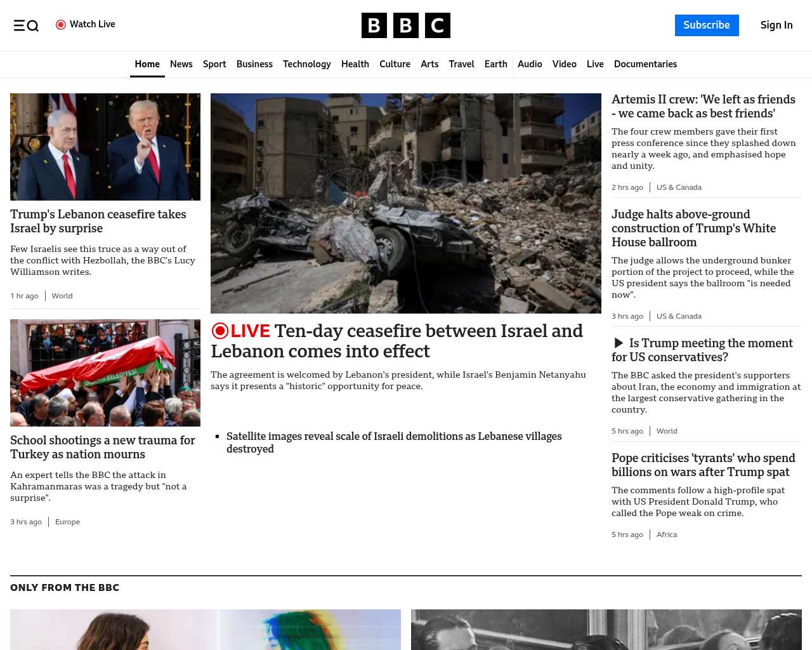Viewport: 812px width, 650px height.
Task: Click the Sign In link
Action: coord(776,25)
